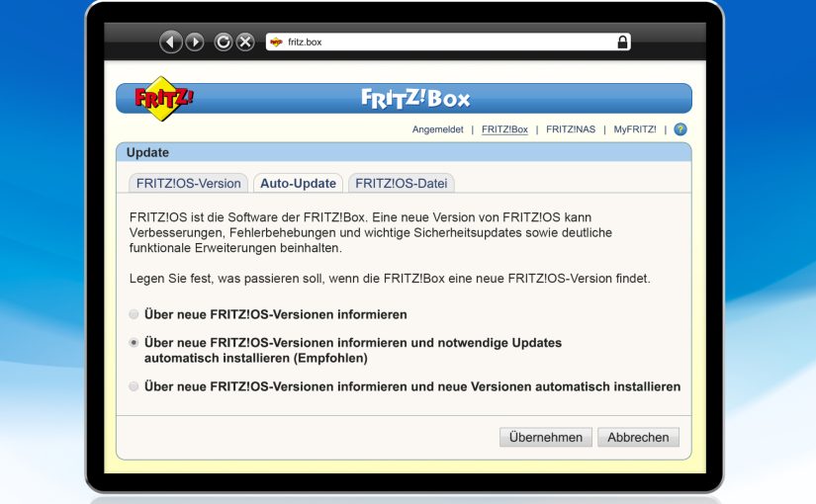Click the Update section heading
816x504 pixels.
pyautogui.click(x=147, y=152)
